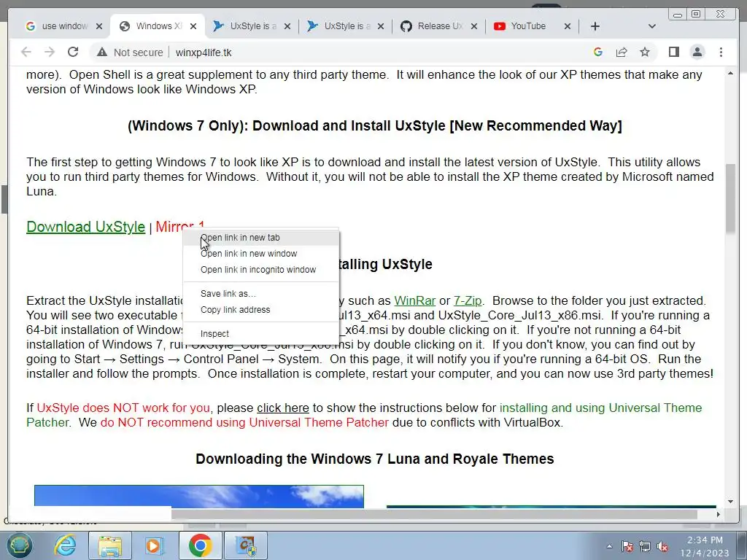The width and height of the screenshot is (747, 560).
Task: Click the page vertical scrollbar thumb
Action: tap(730, 198)
